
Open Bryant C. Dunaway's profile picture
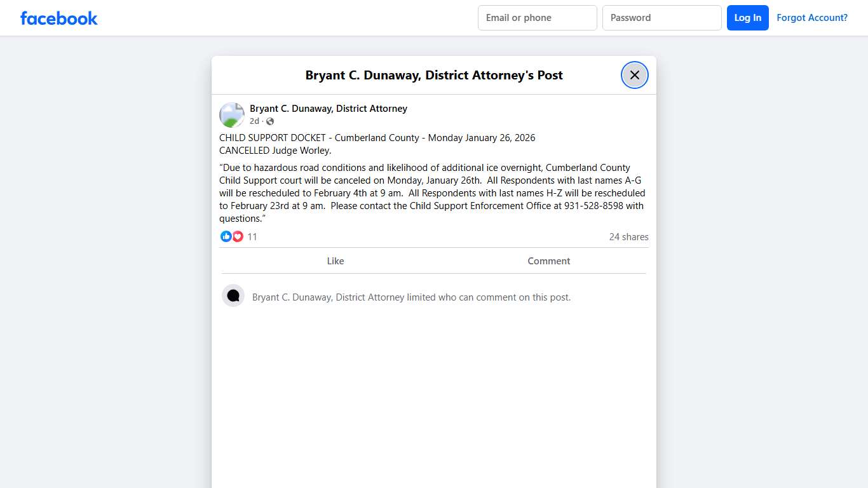tap(231, 114)
